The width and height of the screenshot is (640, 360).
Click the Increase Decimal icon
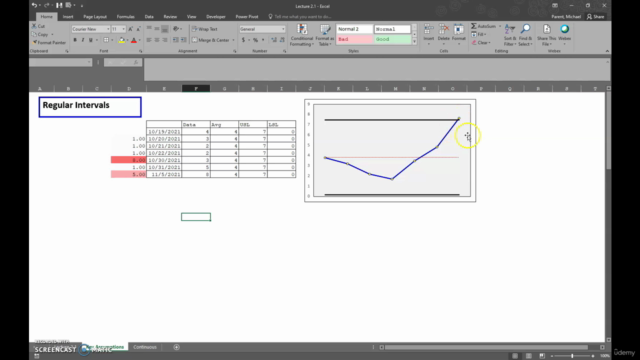pos(274,40)
